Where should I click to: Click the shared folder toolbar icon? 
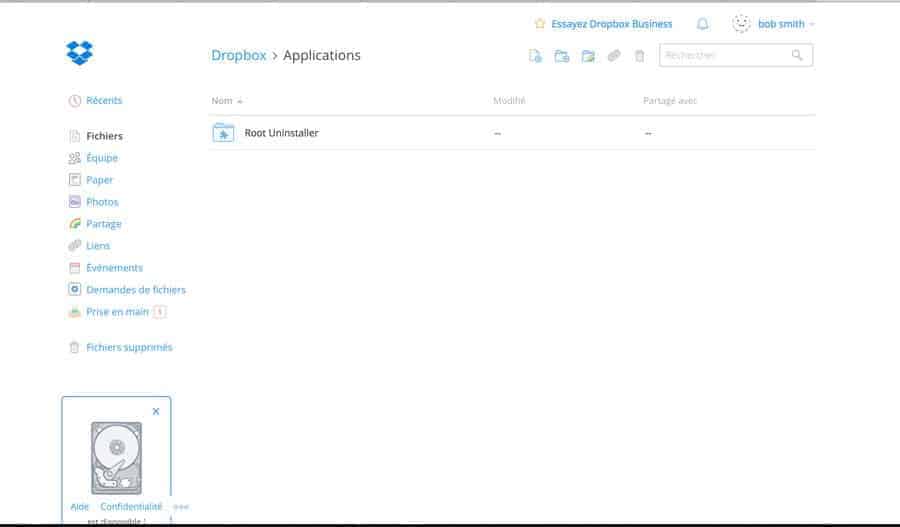588,56
